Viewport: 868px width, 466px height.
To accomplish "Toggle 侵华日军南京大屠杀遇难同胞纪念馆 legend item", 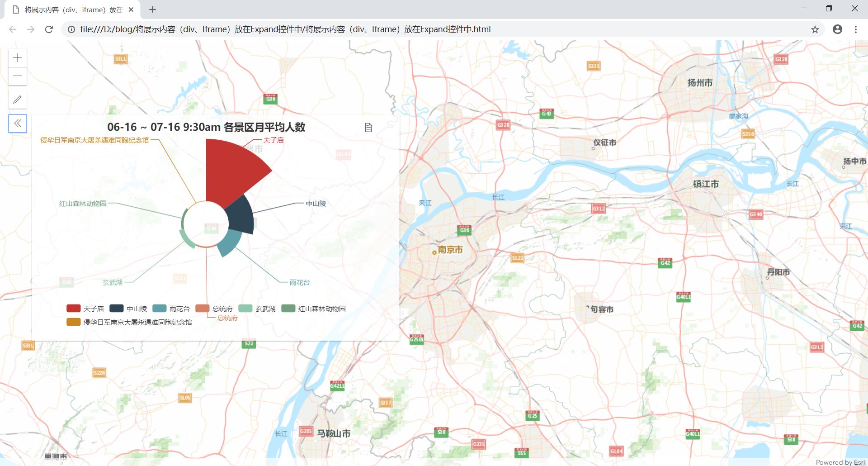I will tap(129, 322).
